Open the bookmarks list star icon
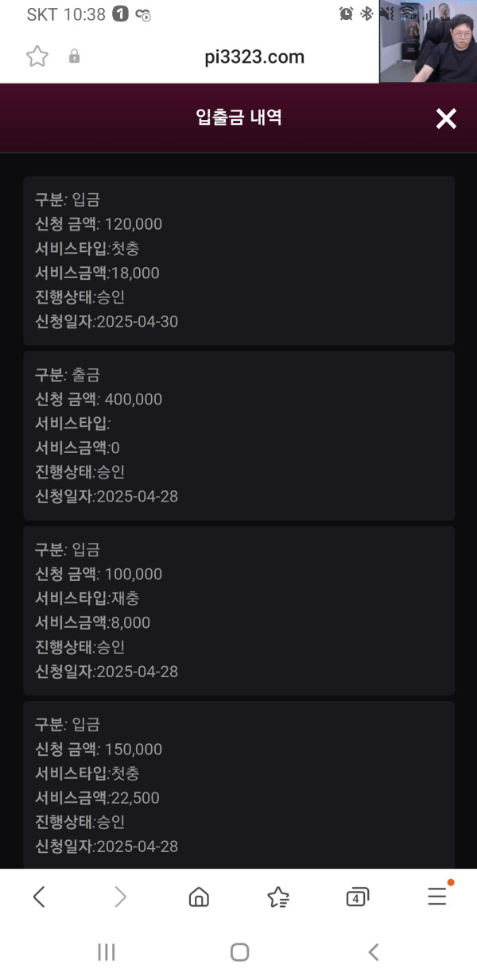477x980 pixels. [x=278, y=897]
